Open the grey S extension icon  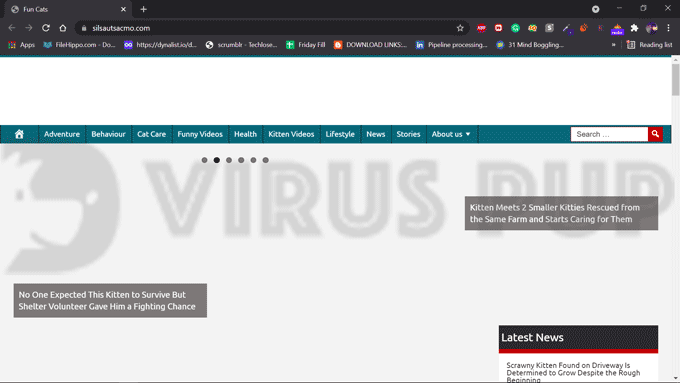(549, 28)
